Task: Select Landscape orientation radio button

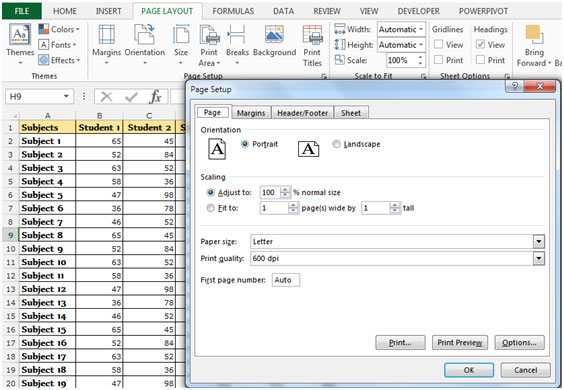Action: (x=336, y=144)
